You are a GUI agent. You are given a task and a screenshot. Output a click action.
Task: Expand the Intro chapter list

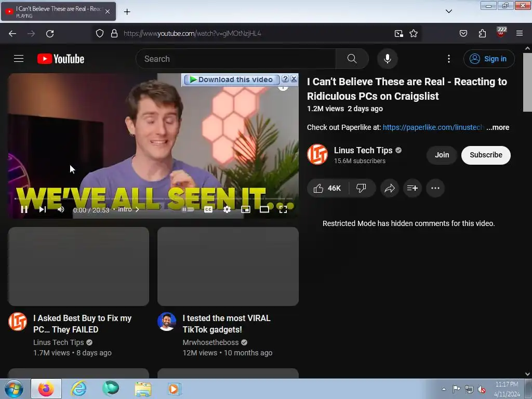(129, 209)
